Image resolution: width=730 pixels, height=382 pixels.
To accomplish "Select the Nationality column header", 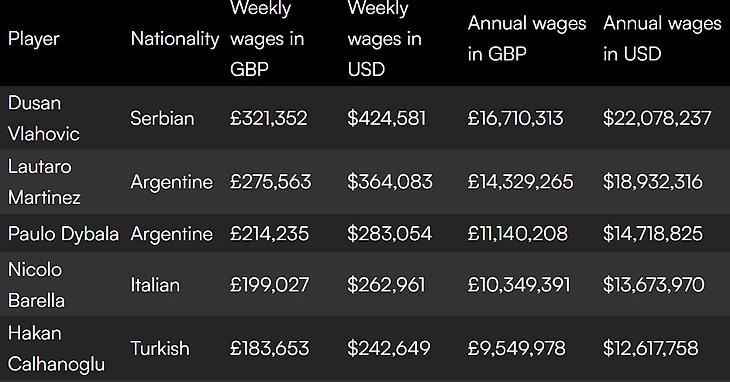I will 175,39.
